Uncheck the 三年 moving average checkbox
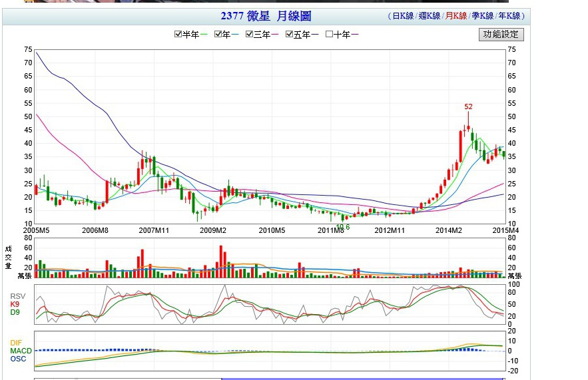This screenshot has height=380, width=588. (x=249, y=34)
